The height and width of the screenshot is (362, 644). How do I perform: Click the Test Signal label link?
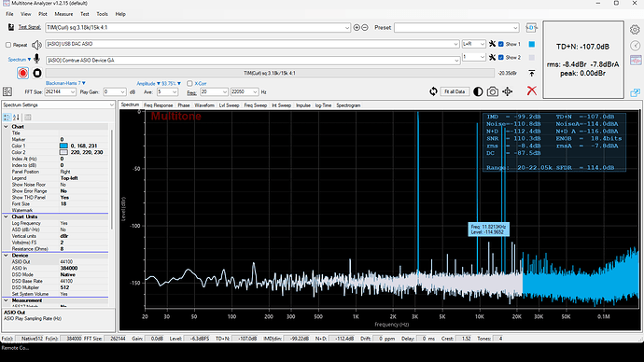pos(30,27)
